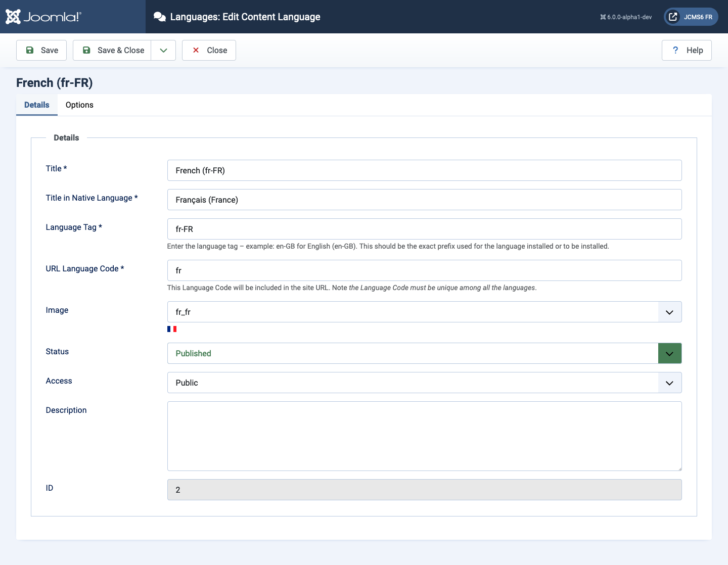The height and width of the screenshot is (565, 728).
Task: Open site preview JCMS6 FR button
Action: [x=691, y=17]
